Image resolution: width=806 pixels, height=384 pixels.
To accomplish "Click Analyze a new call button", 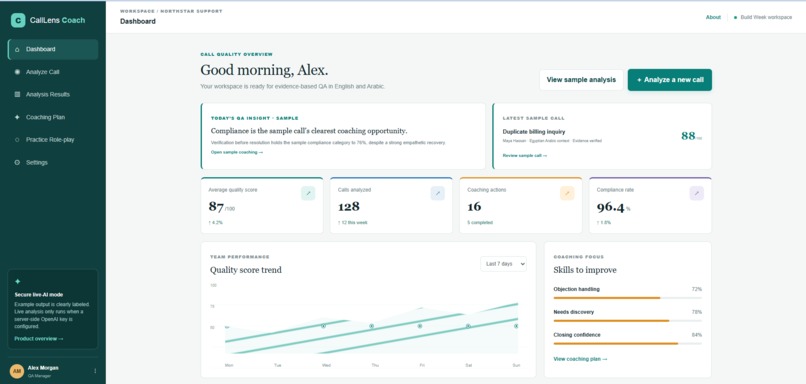I will [670, 80].
